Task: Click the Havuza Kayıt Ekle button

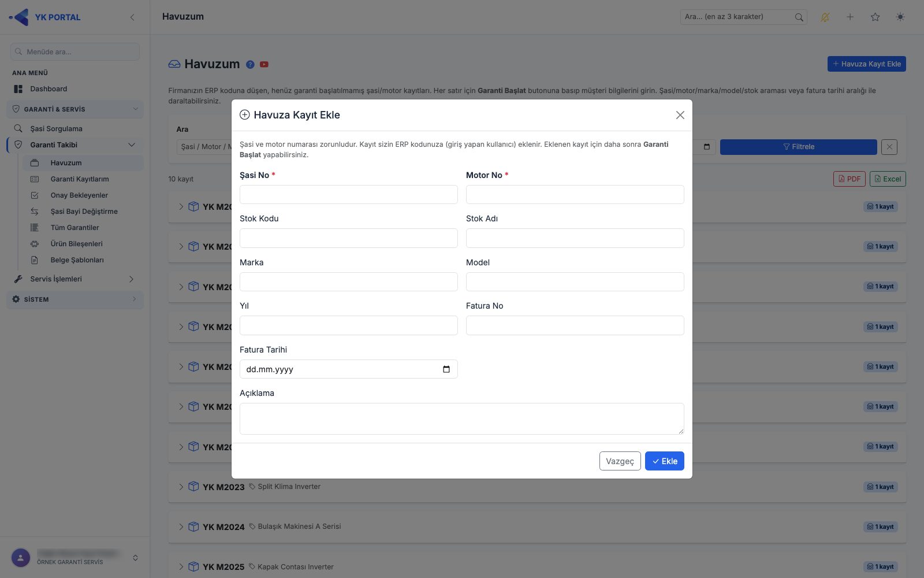Action: pyautogui.click(x=866, y=64)
